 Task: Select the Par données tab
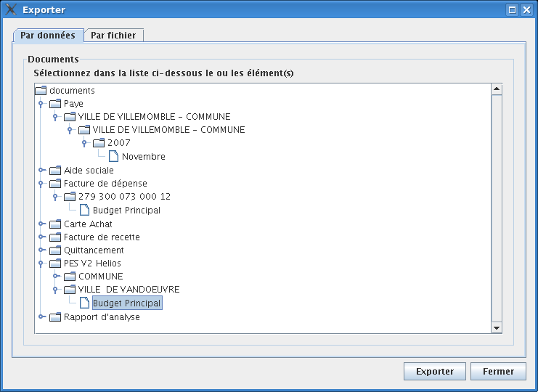48,36
